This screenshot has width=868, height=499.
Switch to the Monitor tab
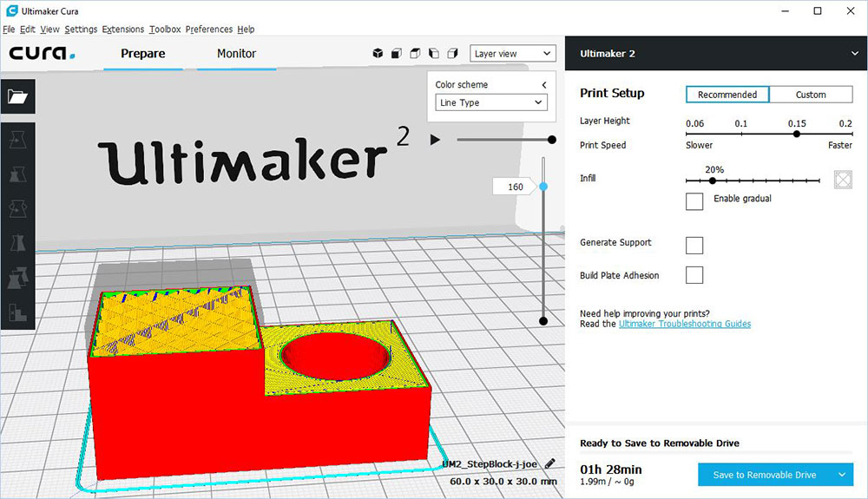(236, 54)
